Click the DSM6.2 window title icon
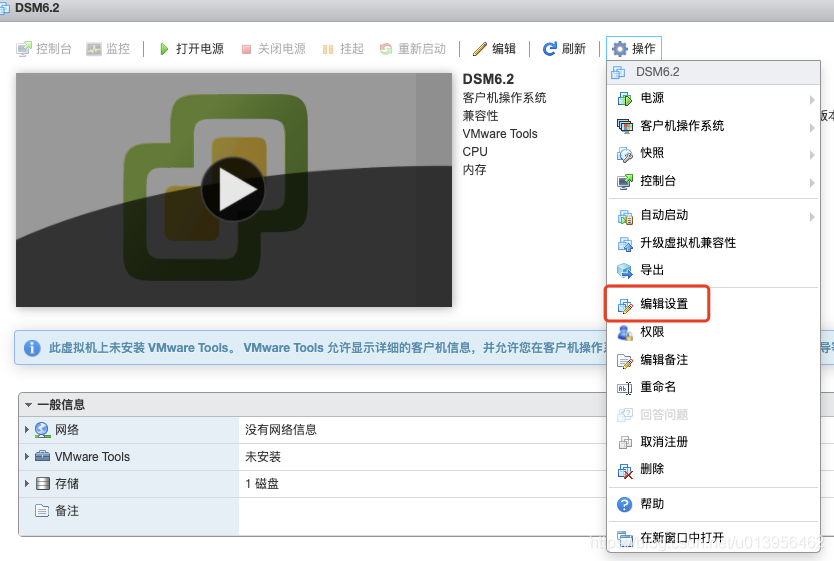Screen dimensions: 834x561 click(x=4, y=9)
